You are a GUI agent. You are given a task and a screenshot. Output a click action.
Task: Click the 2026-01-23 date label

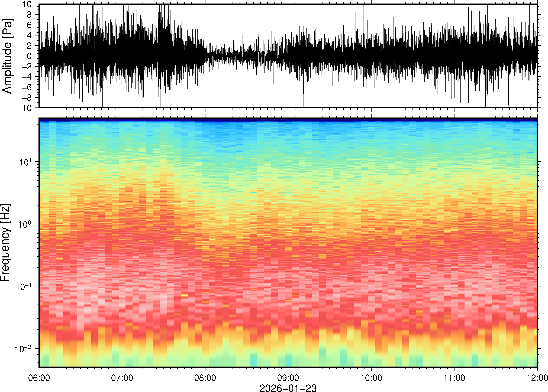(288, 388)
